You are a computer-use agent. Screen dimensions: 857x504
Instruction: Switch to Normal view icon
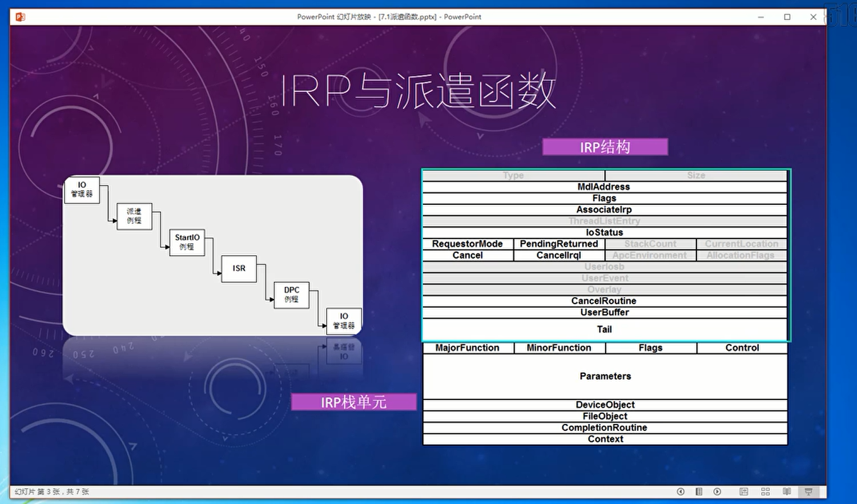coord(743,491)
